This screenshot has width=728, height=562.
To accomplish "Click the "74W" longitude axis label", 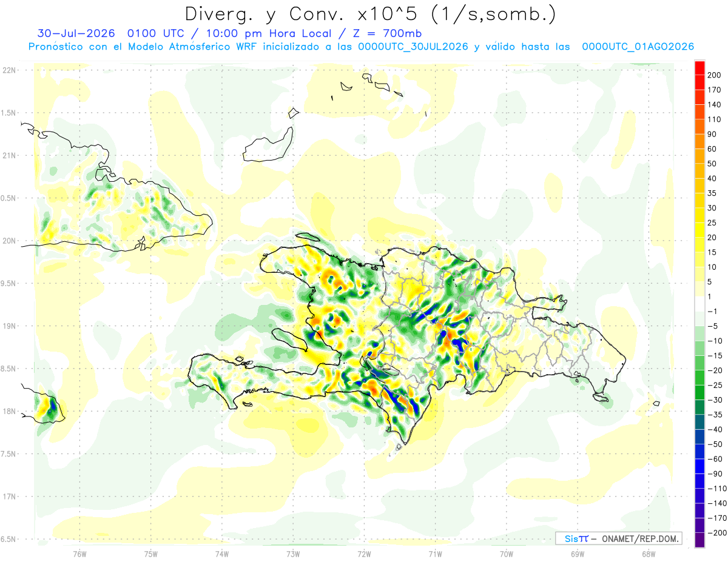I will pos(221,554).
